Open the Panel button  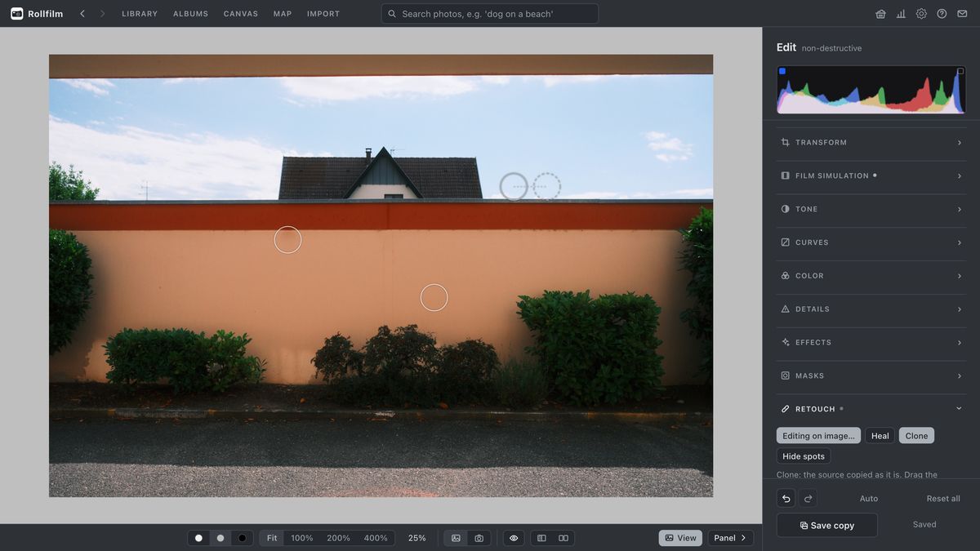[730, 538]
